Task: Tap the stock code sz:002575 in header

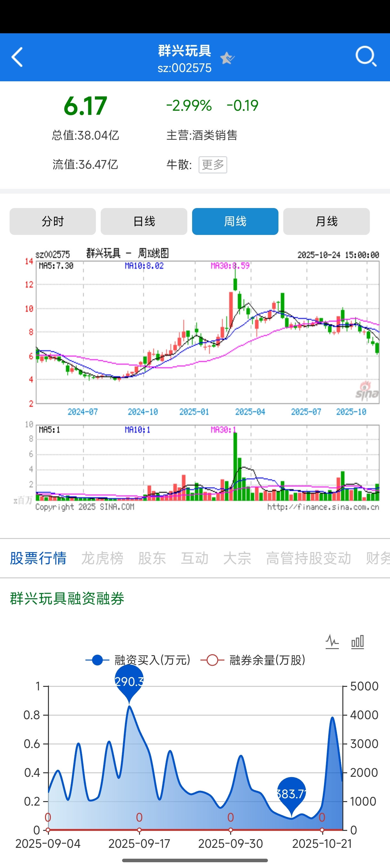Action: point(184,68)
